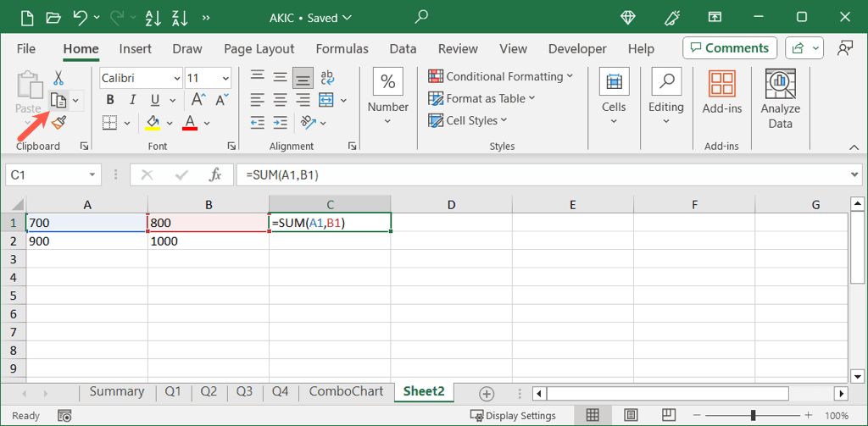The width and height of the screenshot is (868, 426).
Task: Open the Cells group icon
Action: click(614, 82)
